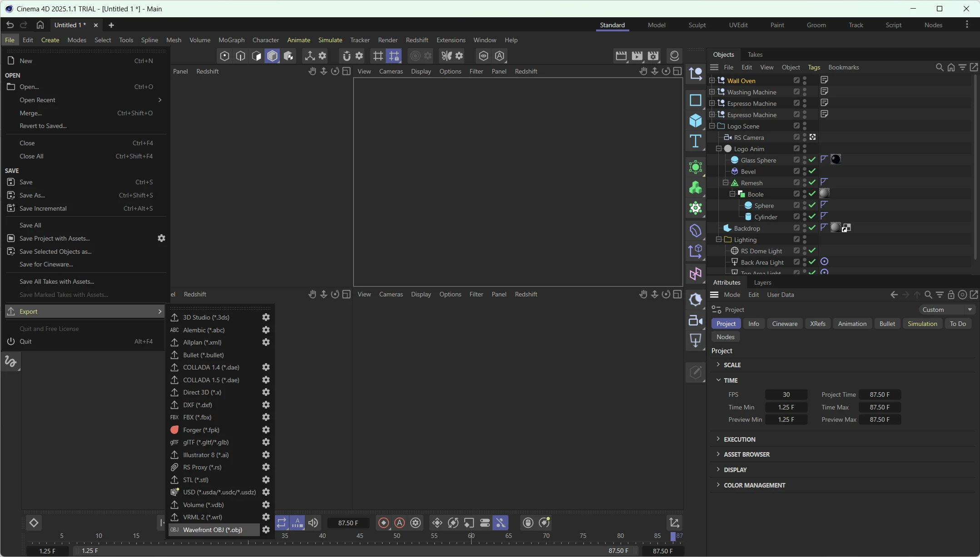Open the Camera object tool
This screenshot has width=980, height=557.
696,320
